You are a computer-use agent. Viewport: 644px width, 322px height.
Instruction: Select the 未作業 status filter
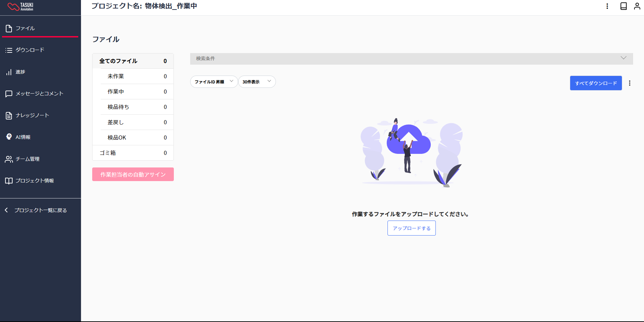coord(137,76)
